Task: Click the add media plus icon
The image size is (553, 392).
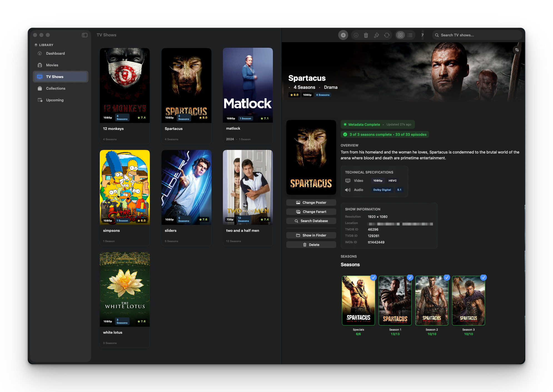Action: coord(343,35)
